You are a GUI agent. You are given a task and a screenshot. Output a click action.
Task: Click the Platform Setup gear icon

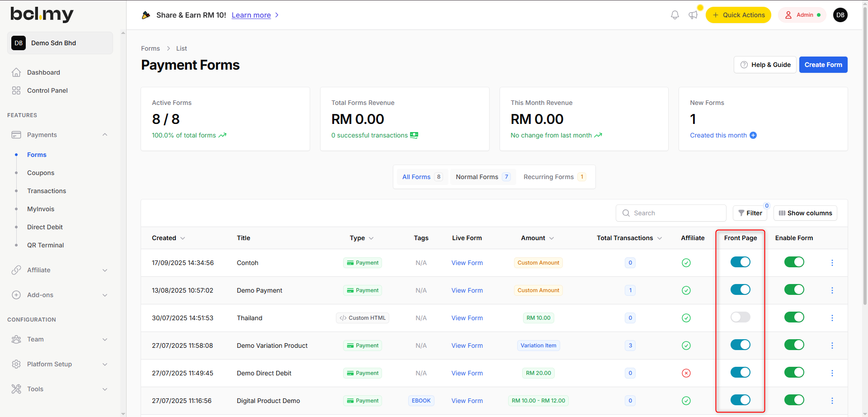tap(16, 364)
